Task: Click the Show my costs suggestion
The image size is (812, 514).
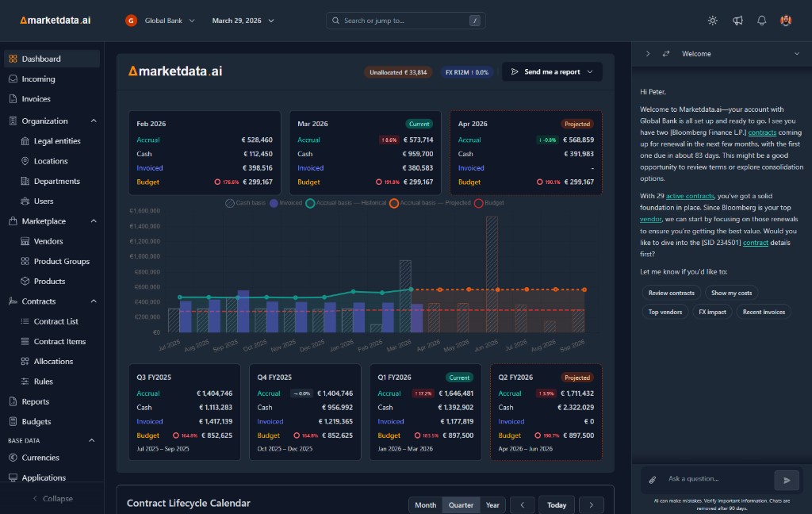Action: 731,293
